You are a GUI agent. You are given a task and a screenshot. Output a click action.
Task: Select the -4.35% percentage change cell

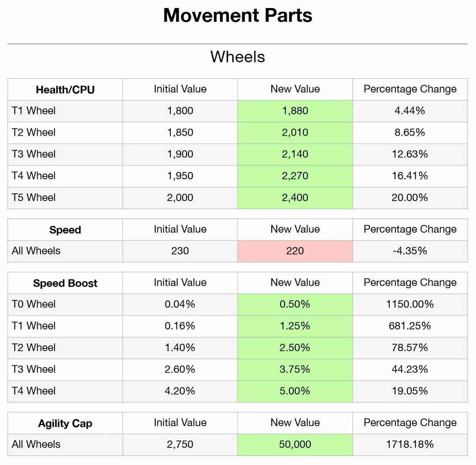pos(410,251)
